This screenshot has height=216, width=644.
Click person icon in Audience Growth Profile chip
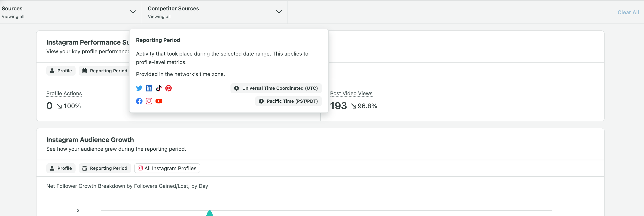coord(52,168)
